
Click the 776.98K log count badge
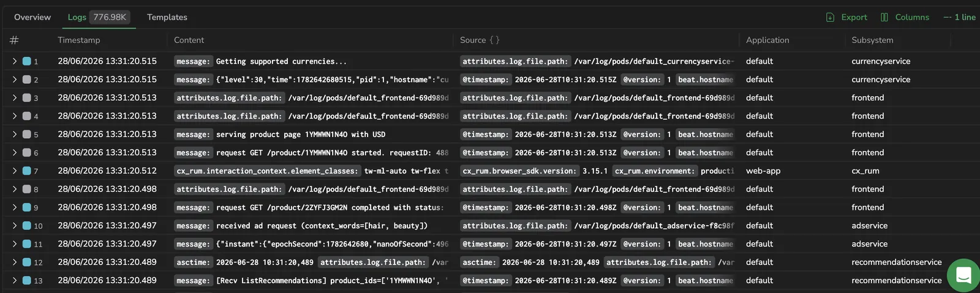pos(110,17)
